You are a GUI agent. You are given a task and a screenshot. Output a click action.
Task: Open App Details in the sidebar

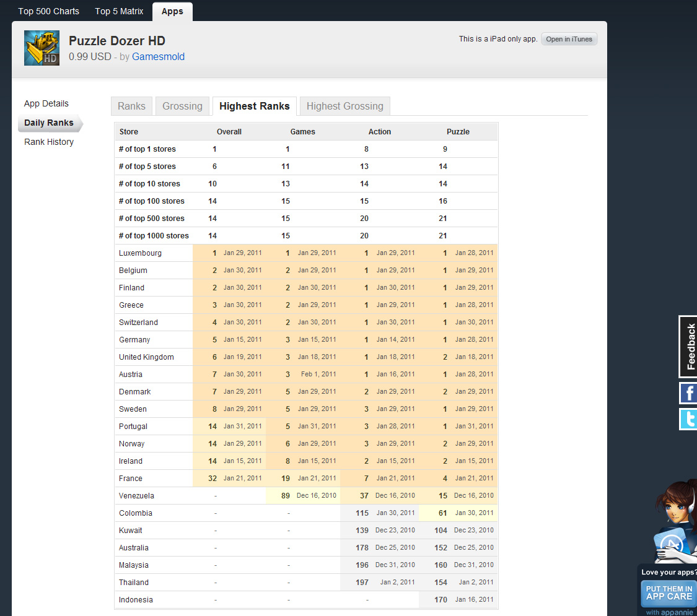point(46,103)
